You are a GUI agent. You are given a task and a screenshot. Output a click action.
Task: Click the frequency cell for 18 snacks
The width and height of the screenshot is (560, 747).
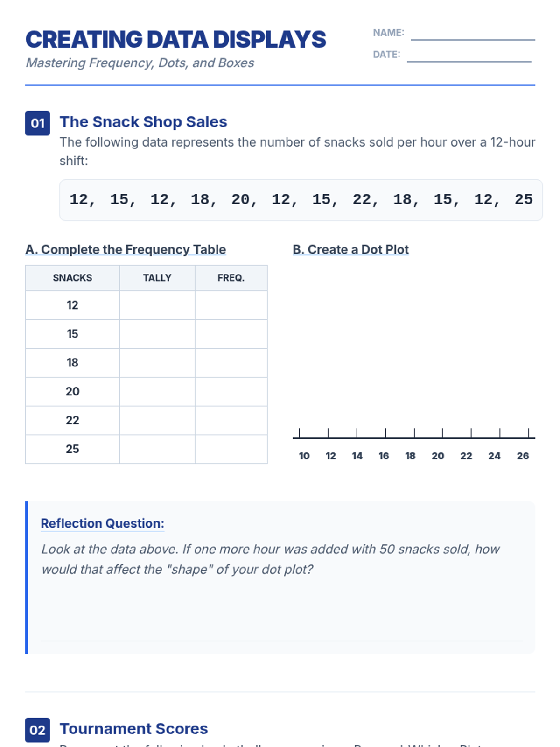[x=231, y=363]
